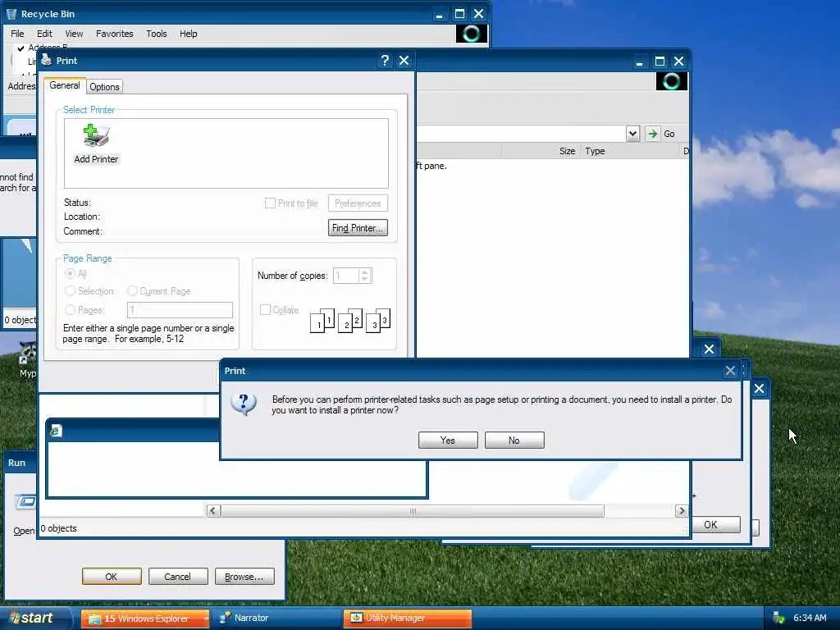Click the question mark icon in Print message
840x630 pixels.
point(244,404)
